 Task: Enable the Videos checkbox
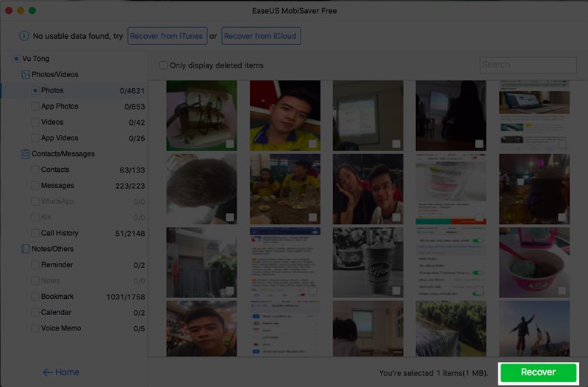pos(35,122)
